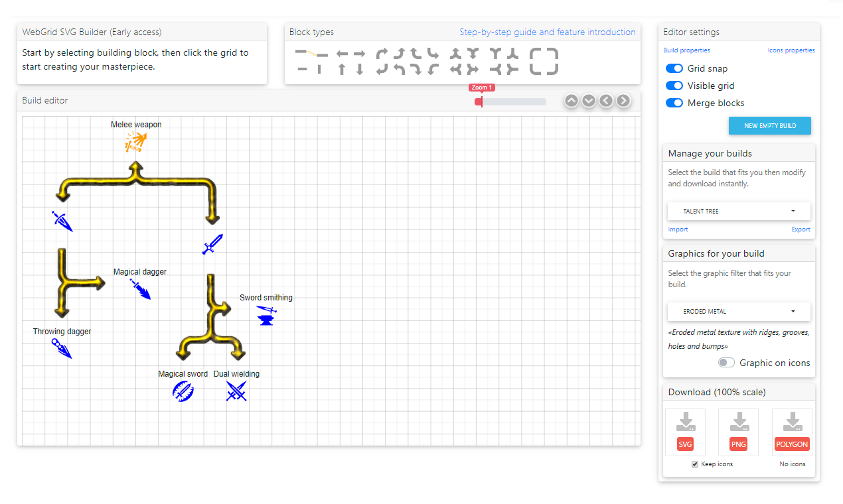
Task: Pan the build editor down
Action: point(589,101)
